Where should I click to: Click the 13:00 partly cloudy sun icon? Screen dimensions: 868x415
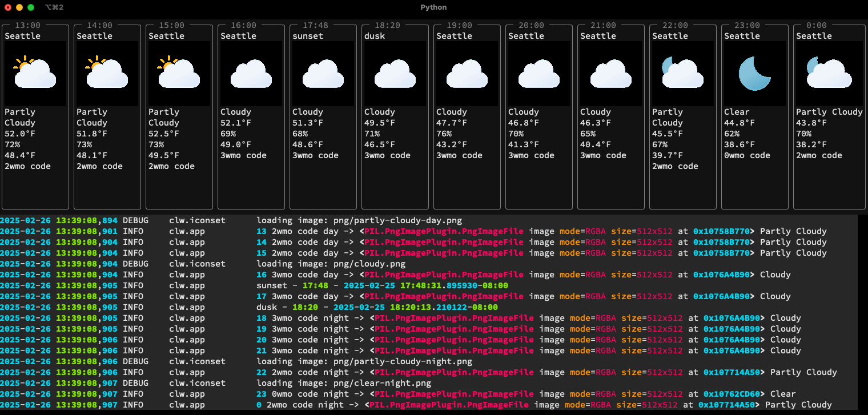click(x=34, y=72)
